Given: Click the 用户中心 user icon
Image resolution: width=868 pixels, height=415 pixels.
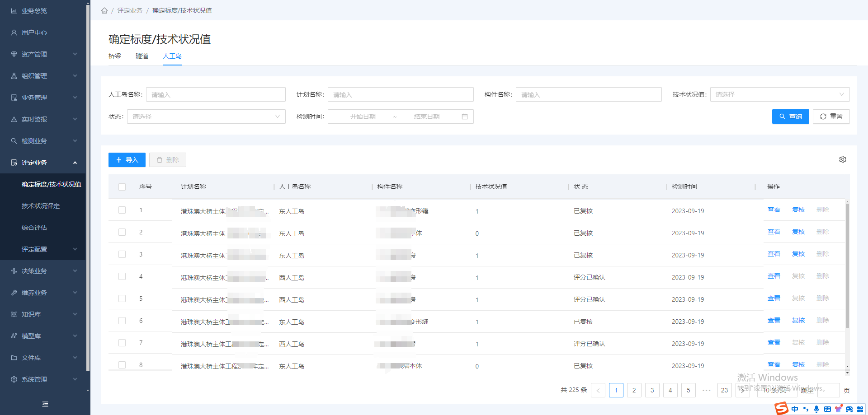Looking at the screenshot, I should (14, 33).
